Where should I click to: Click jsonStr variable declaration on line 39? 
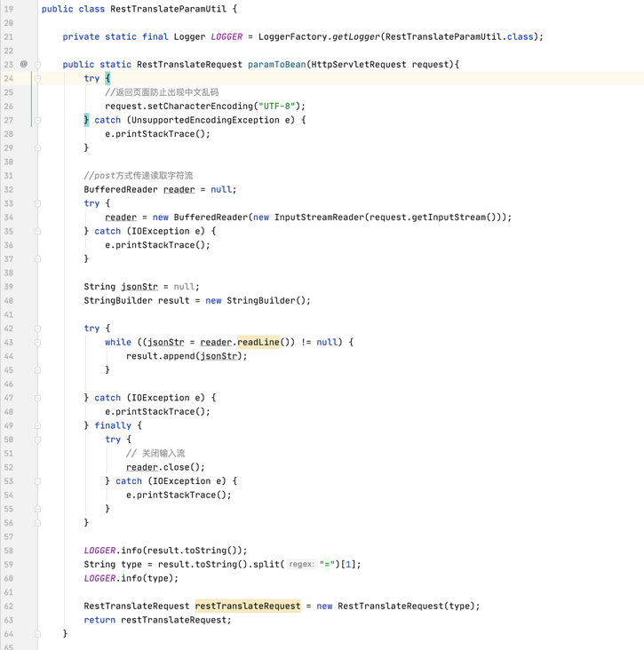click(x=139, y=287)
